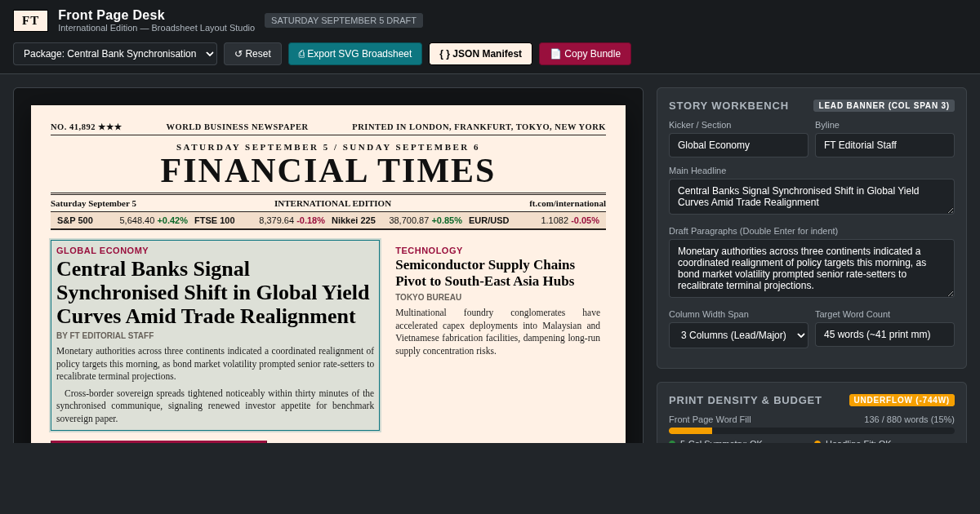This screenshot has height=514, width=980.
Task: Open the Package selection dropdown
Action: (x=115, y=54)
